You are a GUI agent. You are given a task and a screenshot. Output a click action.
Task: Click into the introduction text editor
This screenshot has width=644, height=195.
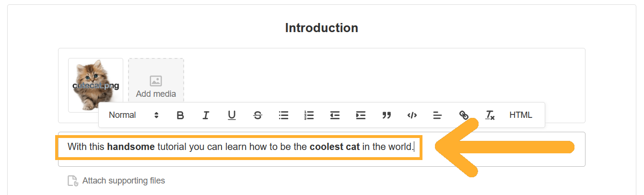click(x=240, y=147)
